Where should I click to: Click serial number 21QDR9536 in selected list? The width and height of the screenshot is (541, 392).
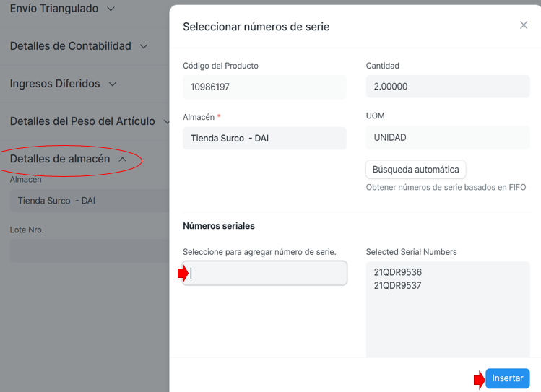tap(397, 272)
